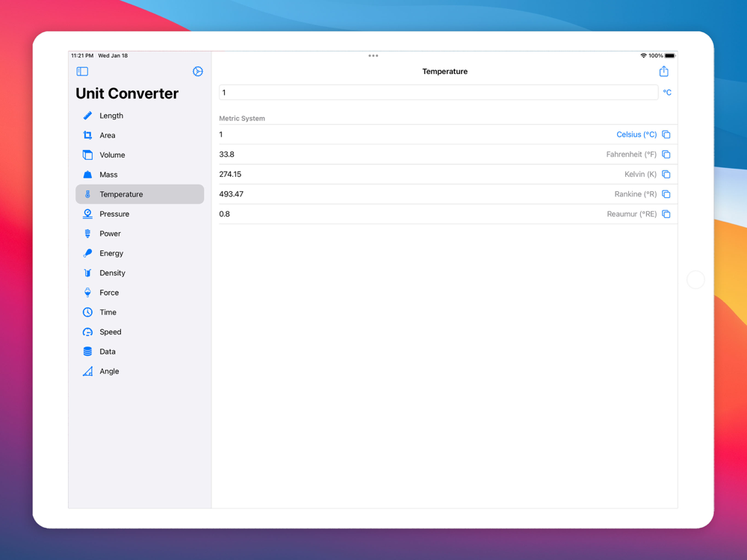Open the Angle converter
747x560 pixels.
point(140,371)
